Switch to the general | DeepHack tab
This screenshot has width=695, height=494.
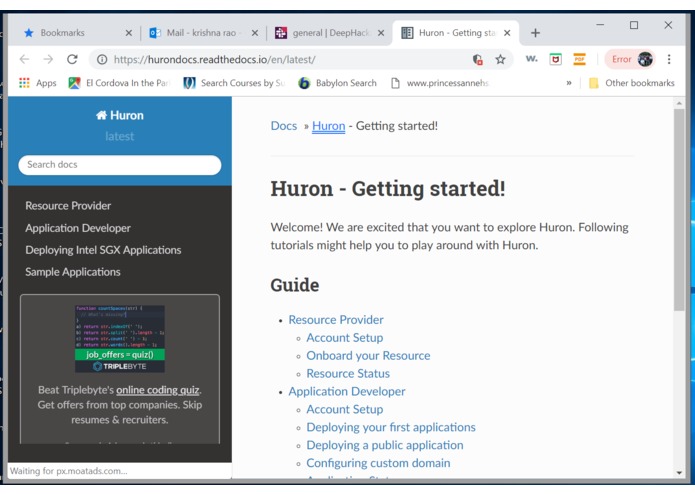pyautogui.click(x=331, y=33)
